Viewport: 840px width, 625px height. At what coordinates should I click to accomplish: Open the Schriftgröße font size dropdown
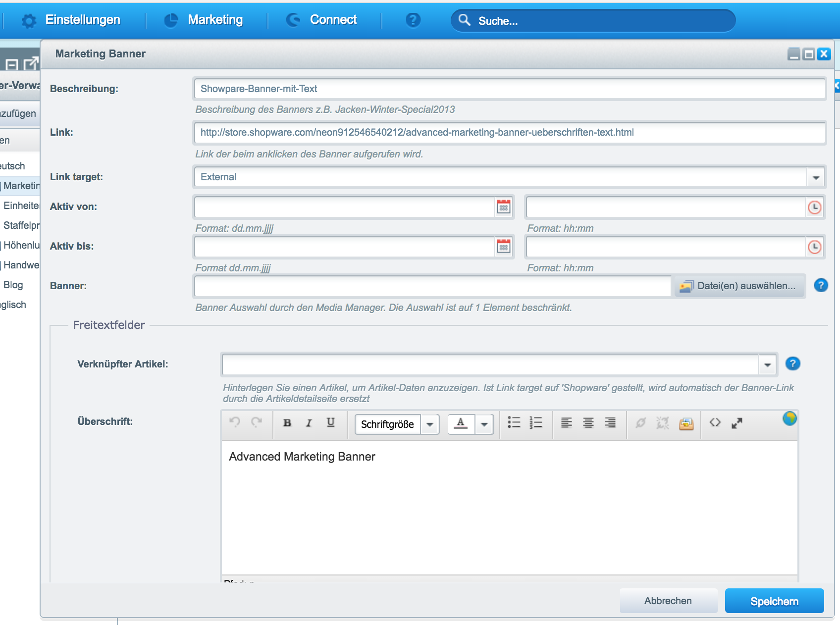430,424
